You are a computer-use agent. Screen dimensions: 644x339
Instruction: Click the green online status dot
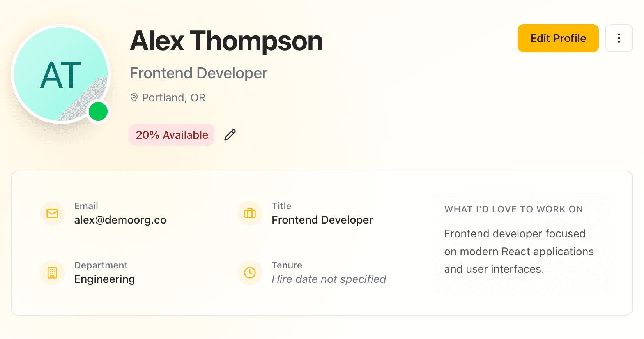click(98, 112)
